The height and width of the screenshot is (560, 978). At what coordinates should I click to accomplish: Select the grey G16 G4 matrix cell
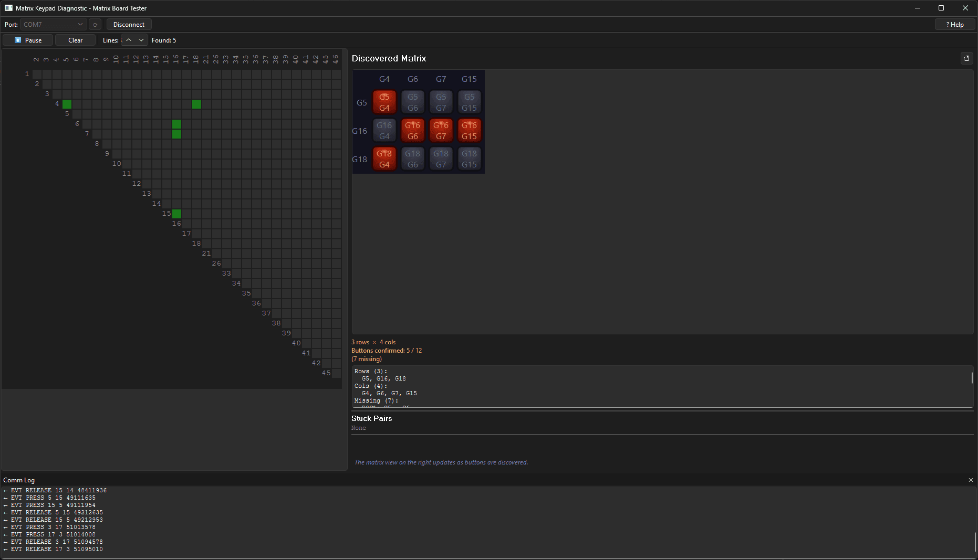384,131
